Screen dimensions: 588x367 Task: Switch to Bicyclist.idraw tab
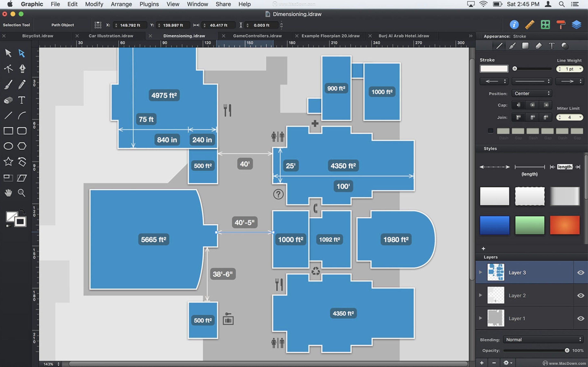(x=38, y=36)
